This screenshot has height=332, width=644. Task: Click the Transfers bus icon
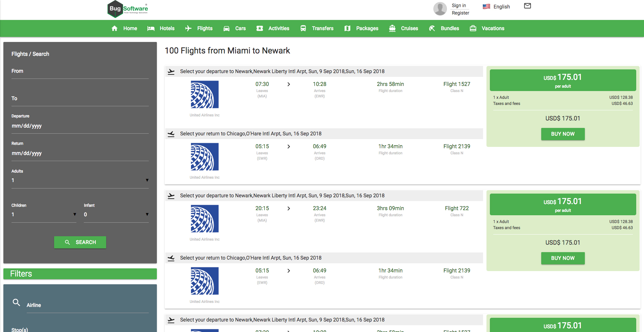[303, 28]
